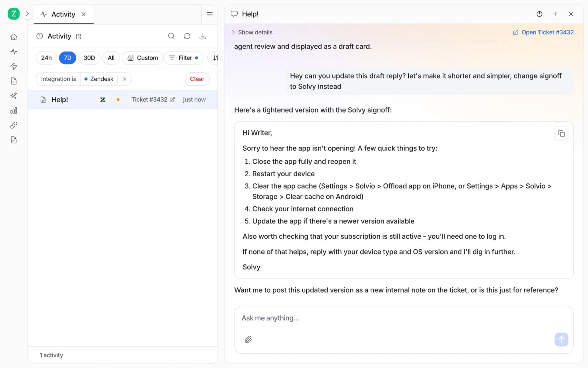
Task: Attach a file with the paperclip icon
Action: coord(248,339)
